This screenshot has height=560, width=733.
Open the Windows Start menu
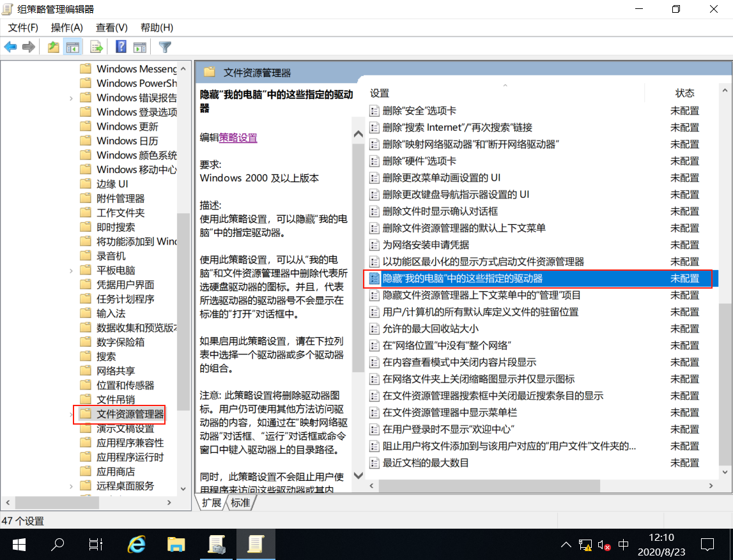(19, 545)
